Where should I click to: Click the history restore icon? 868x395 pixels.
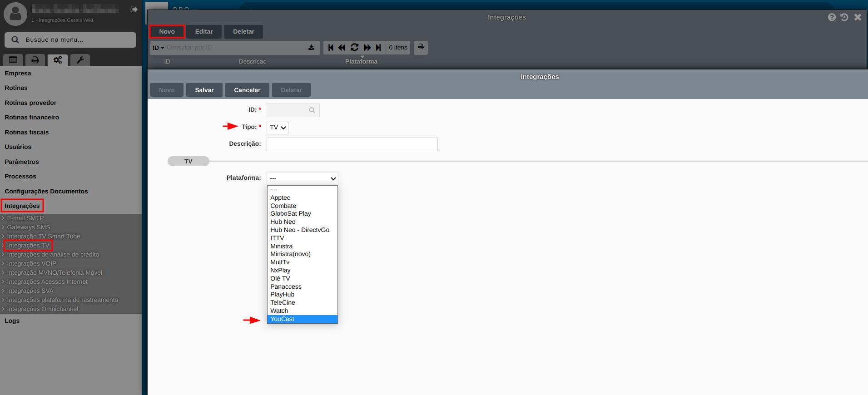coord(844,17)
